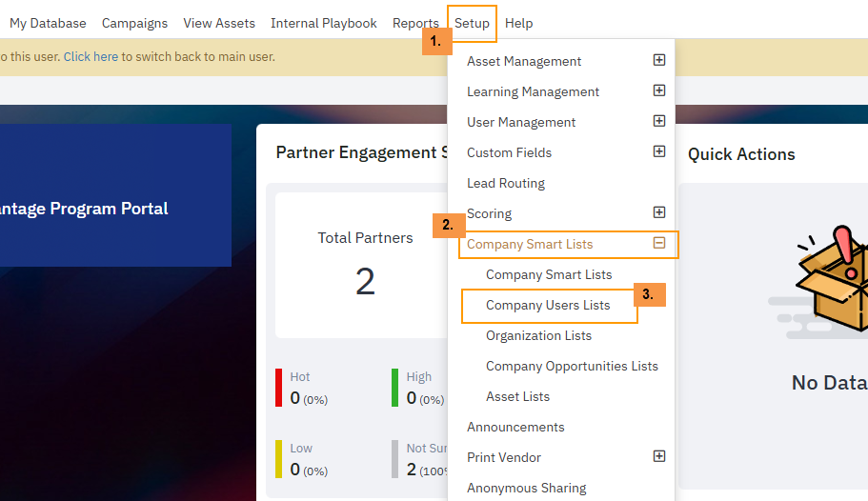
Task: Open the Reports menu
Action: 415,23
